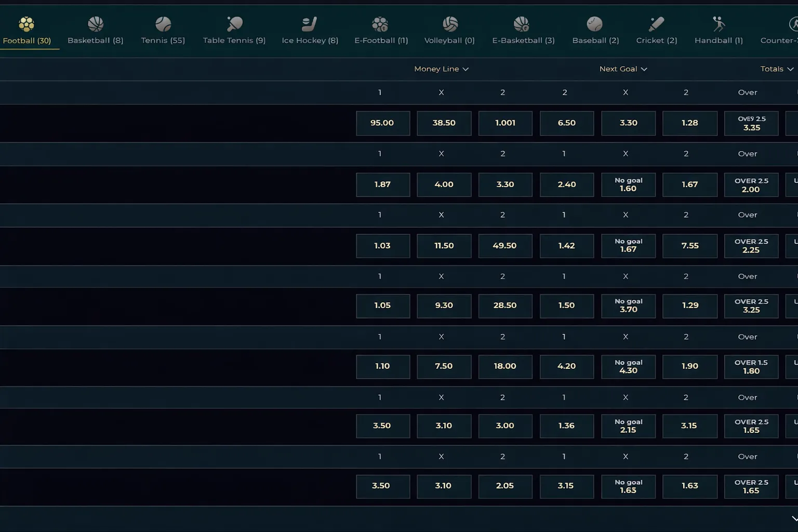Open the Money Line market dropdown
The width and height of the screenshot is (798, 532).
point(441,69)
